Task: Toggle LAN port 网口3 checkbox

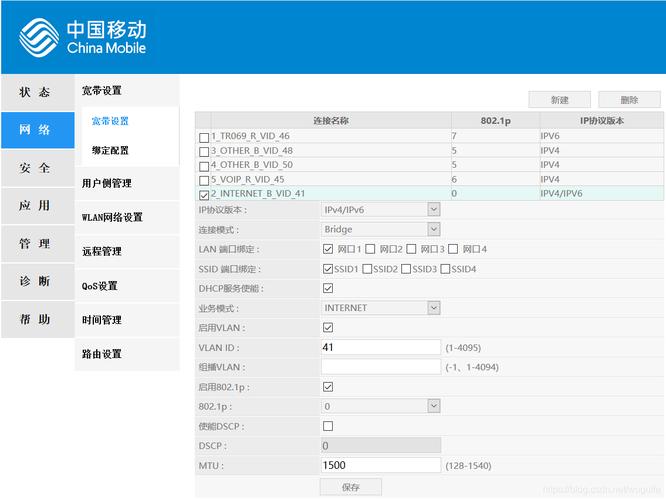Action: coord(411,249)
